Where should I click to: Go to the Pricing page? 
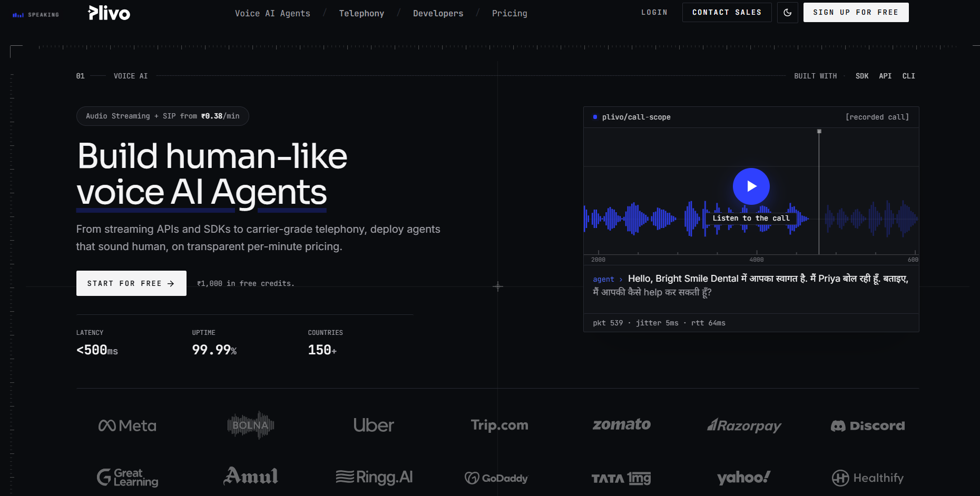(509, 13)
